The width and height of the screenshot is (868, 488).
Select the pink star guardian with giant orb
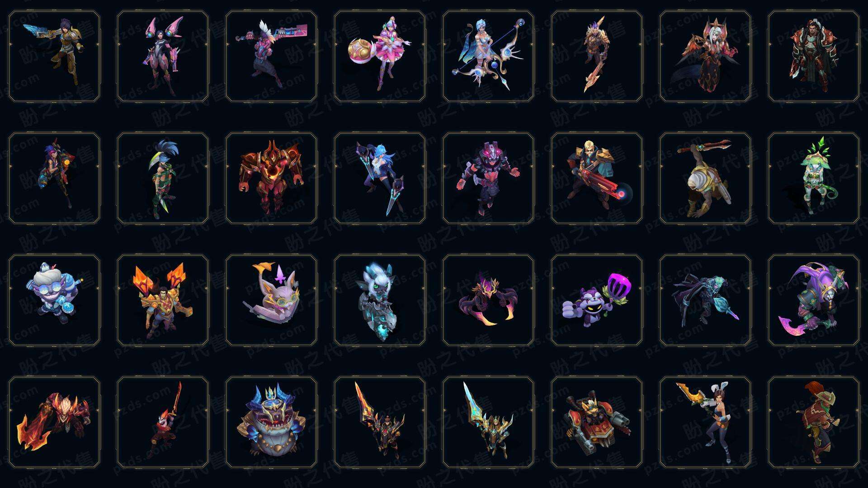pos(380,56)
